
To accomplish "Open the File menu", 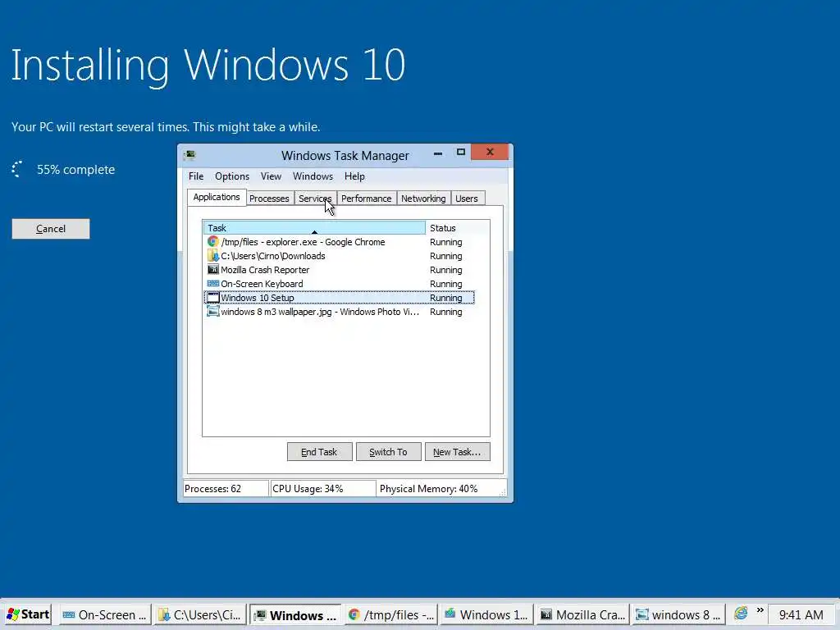I will (x=196, y=176).
